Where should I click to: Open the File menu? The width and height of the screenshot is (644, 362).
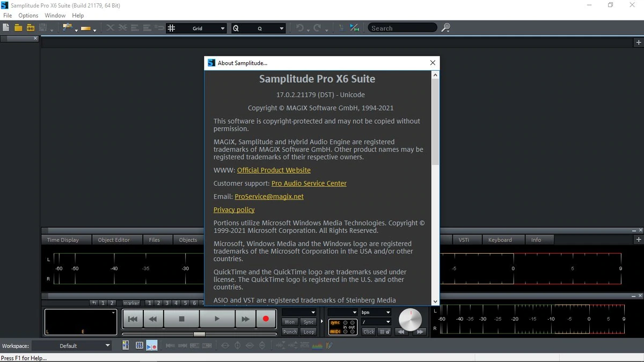pos(8,16)
